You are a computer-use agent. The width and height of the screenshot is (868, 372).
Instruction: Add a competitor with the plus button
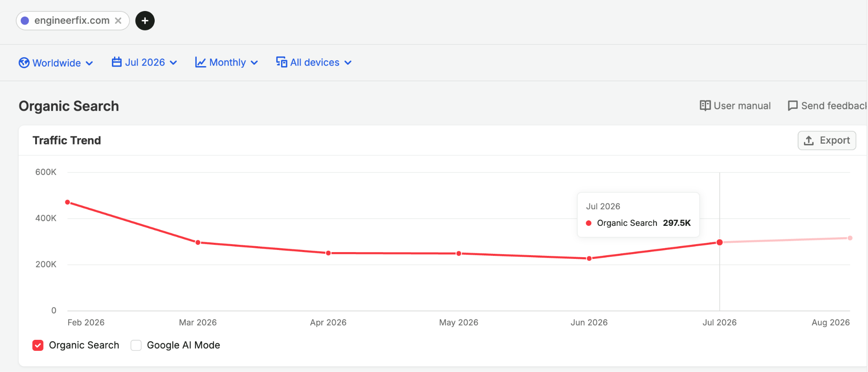[x=145, y=20]
